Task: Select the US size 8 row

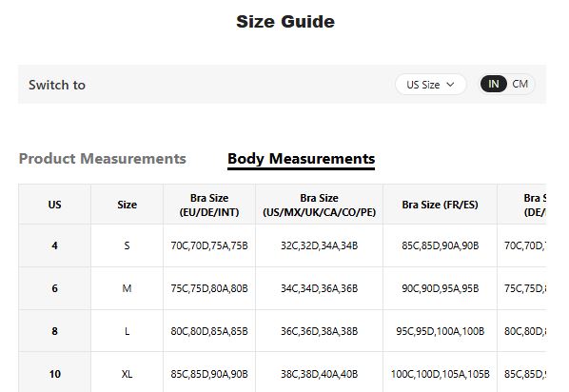Action: click(283, 331)
